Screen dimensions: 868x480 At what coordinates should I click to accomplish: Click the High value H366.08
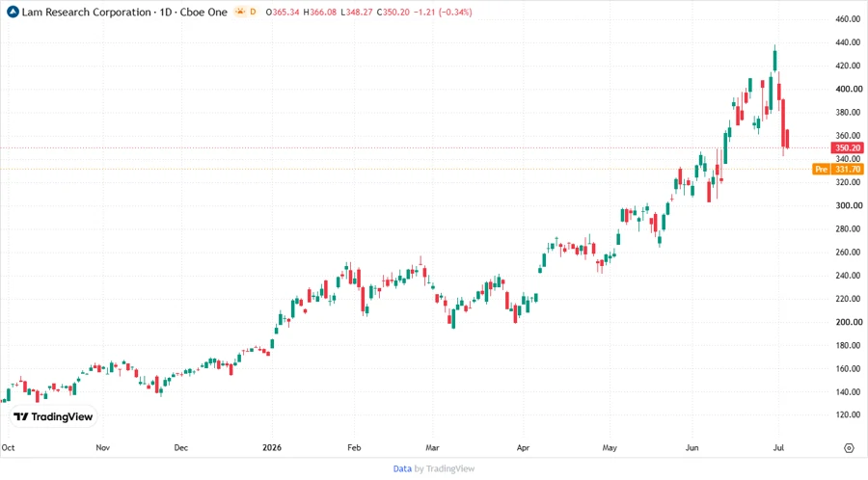pos(320,13)
